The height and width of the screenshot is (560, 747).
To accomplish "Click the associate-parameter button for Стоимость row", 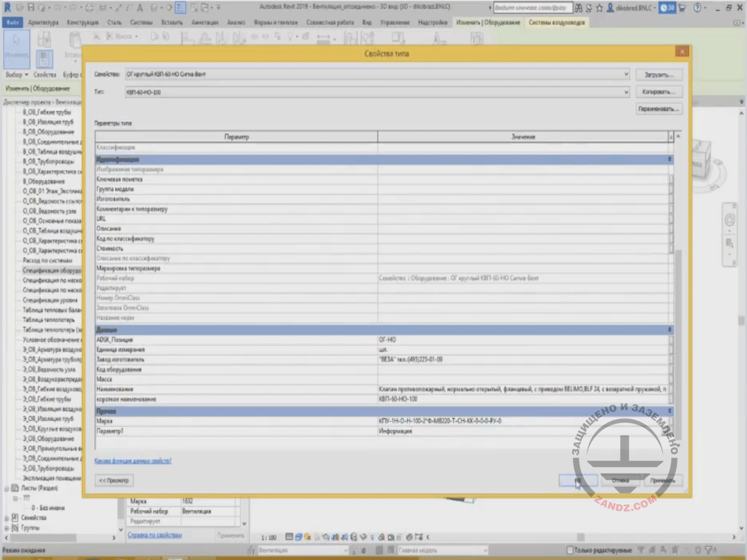I will [671, 249].
